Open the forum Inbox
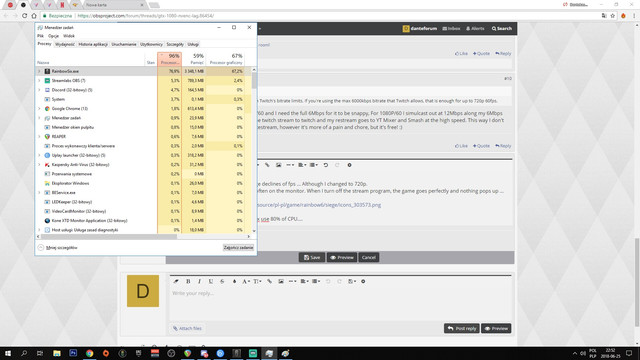 coord(451,29)
